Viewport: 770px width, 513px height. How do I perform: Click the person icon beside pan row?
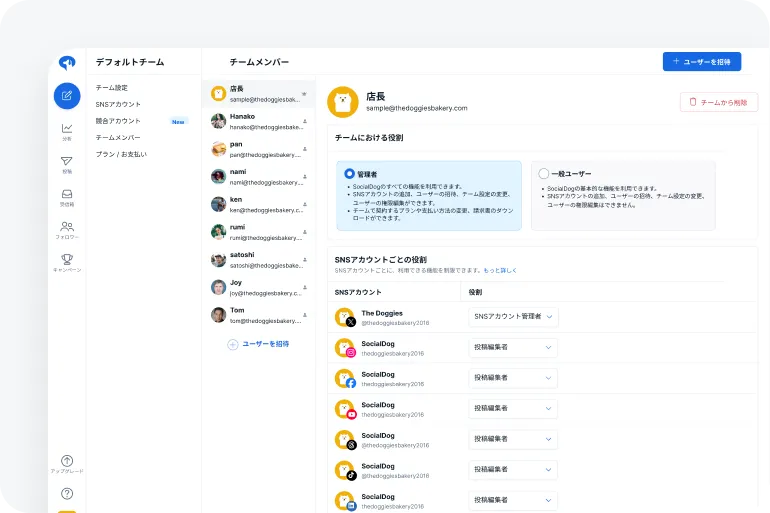(x=305, y=149)
